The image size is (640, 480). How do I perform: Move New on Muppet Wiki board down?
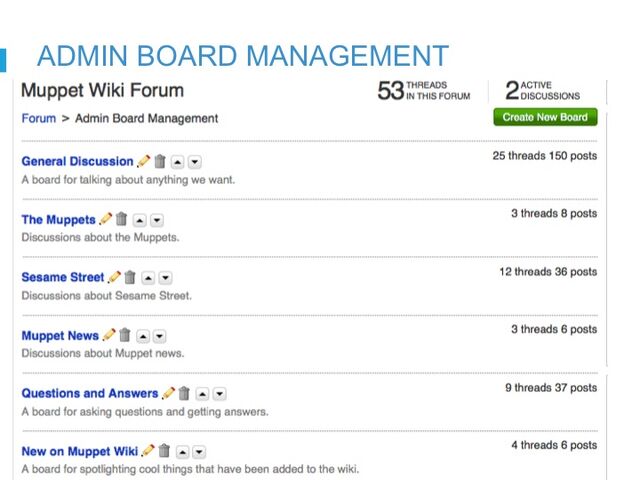(199, 452)
